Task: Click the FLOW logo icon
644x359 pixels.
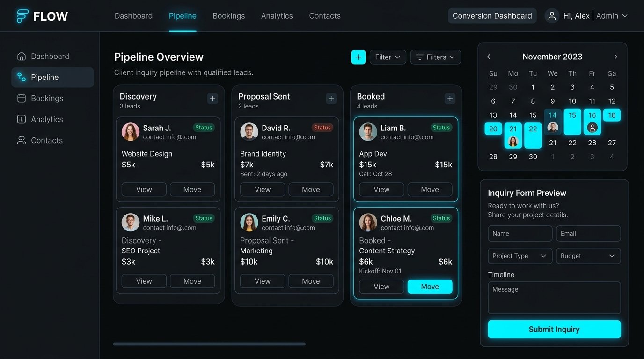Action: click(22, 16)
